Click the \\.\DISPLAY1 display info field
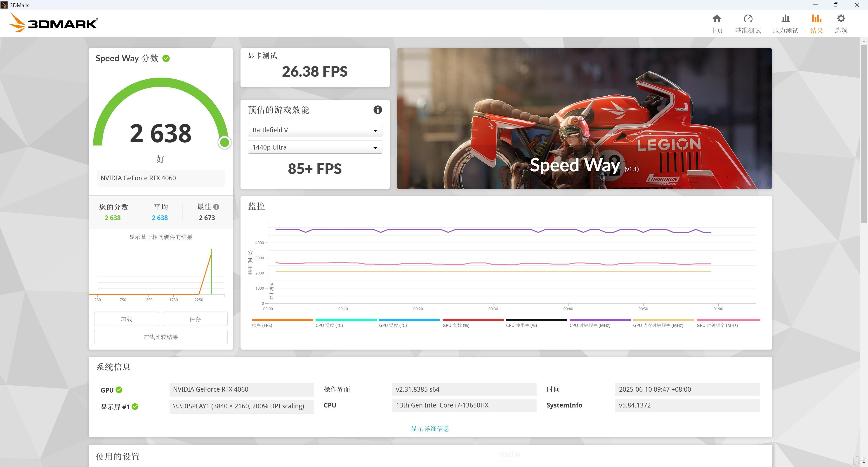 point(241,406)
